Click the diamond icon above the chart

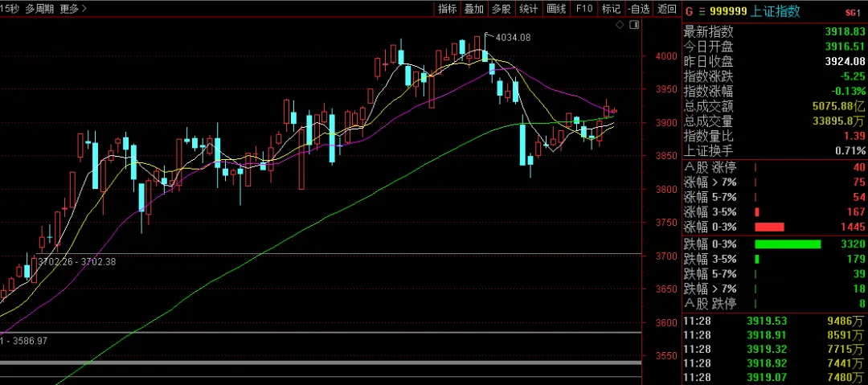click(x=620, y=25)
